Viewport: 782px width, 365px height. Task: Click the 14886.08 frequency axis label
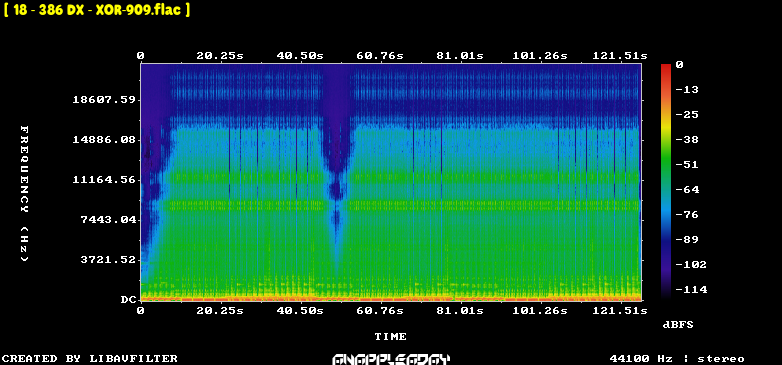point(104,140)
